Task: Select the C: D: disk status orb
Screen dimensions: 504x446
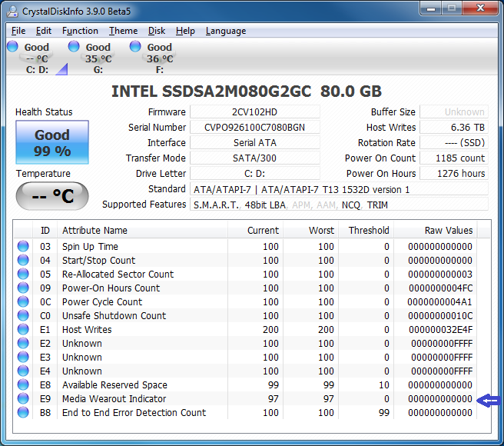Action: pyautogui.click(x=12, y=46)
